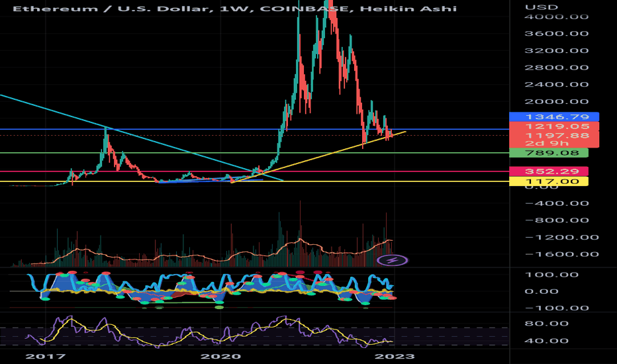Select the red 1219.05 price label
617x364 pixels.
coord(554,126)
